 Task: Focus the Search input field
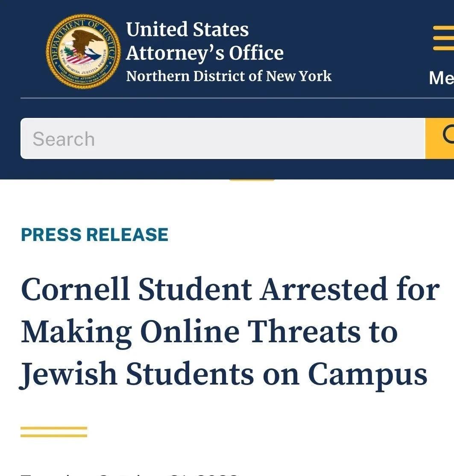(x=223, y=138)
